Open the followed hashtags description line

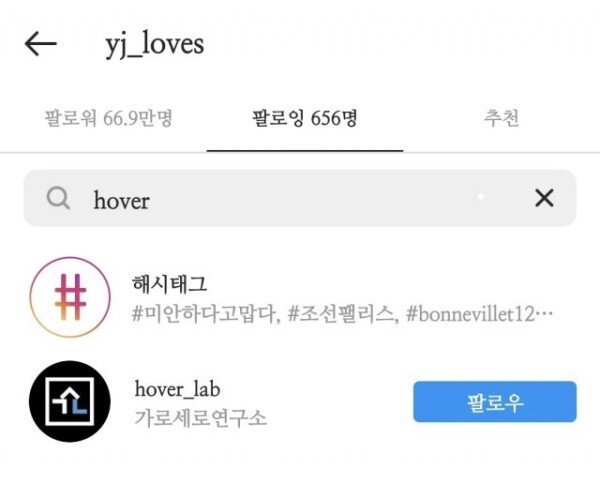pyautogui.click(x=342, y=315)
